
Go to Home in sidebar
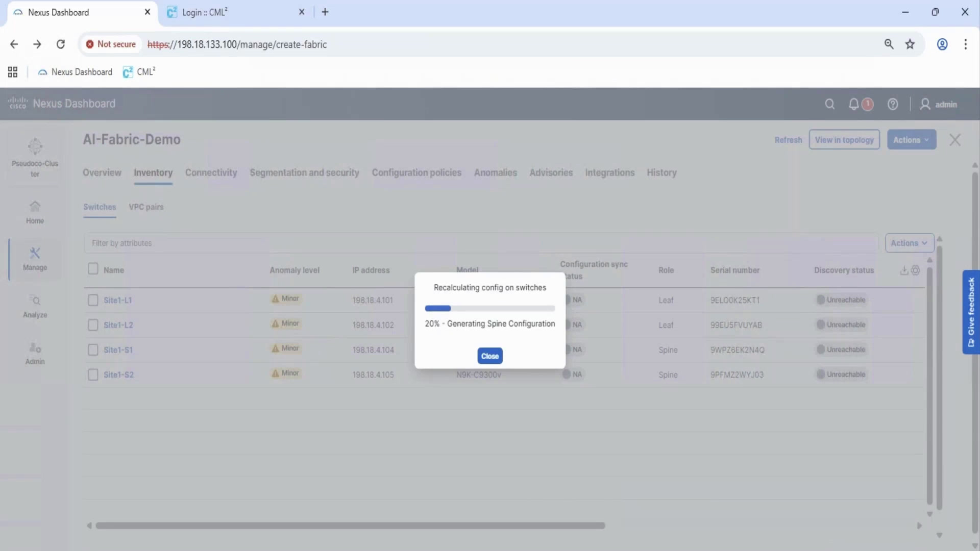[35, 212]
